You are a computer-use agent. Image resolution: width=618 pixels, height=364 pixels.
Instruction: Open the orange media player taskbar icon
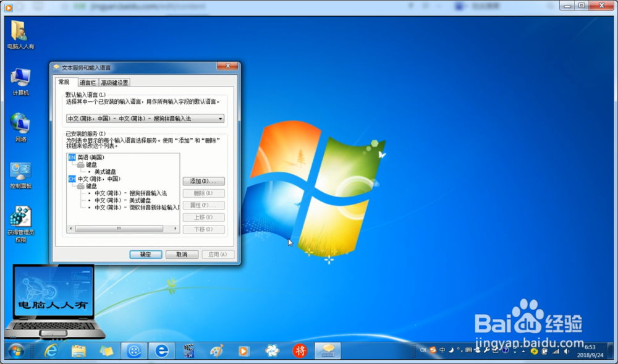(244, 350)
